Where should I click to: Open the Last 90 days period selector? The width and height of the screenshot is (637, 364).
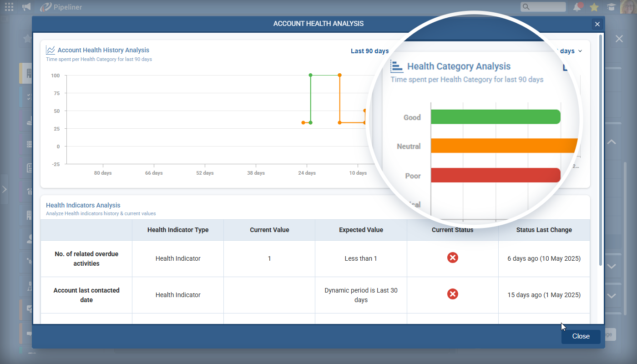click(x=369, y=51)
